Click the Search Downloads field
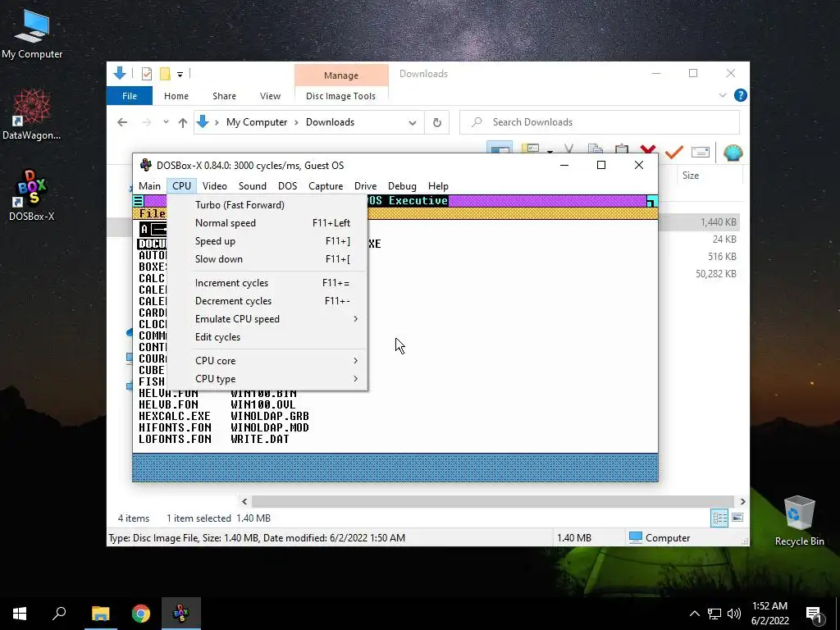The height and width of the screenshot is (630, 840). pos(600,122)
